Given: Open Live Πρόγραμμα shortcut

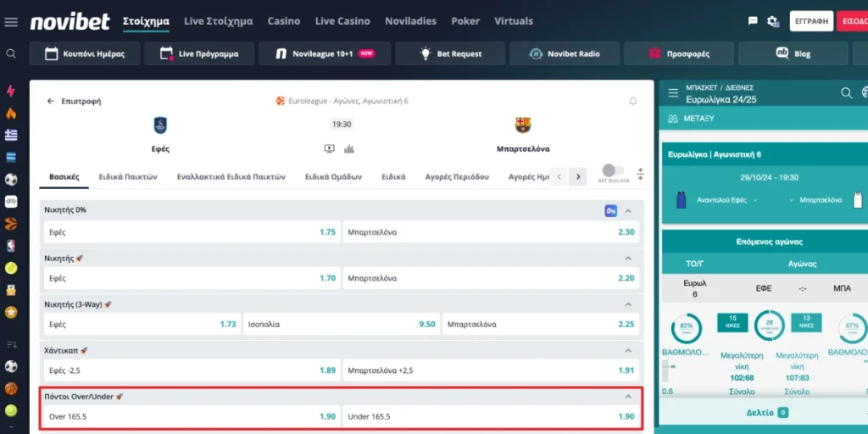Looking at the screenshot, I should point(199,53).
